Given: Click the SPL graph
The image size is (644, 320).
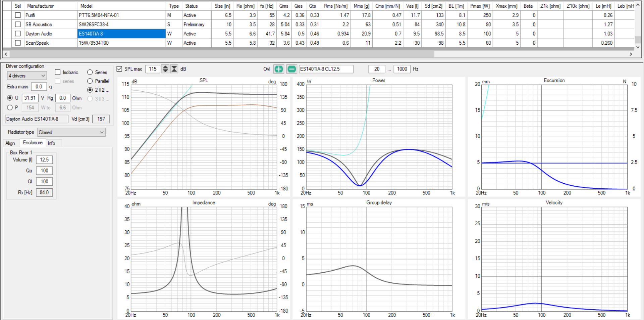Looking at the screenshot, I should tap(204, 137).
